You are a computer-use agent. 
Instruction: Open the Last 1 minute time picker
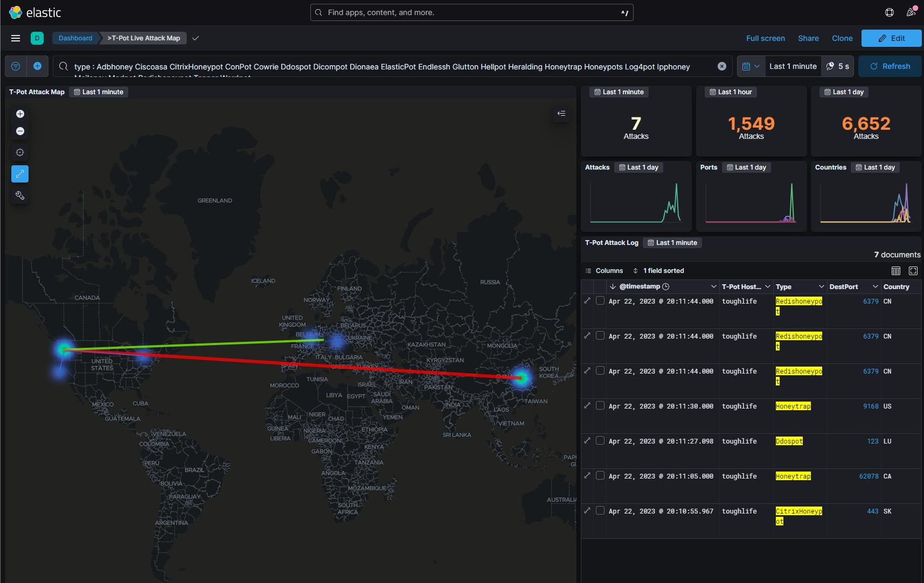pyautogui.click(x=793, y=66)
